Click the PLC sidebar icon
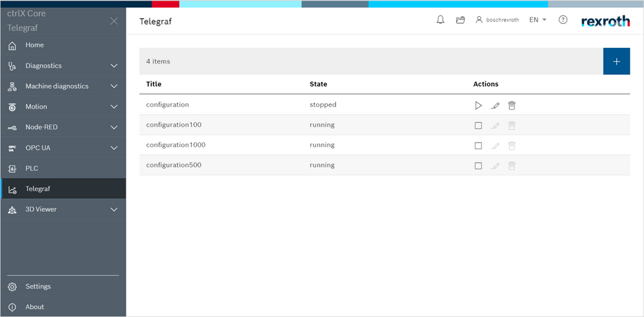Image resolution: width=644 pixels, height=317 pixels. click(x=12, y=169)
